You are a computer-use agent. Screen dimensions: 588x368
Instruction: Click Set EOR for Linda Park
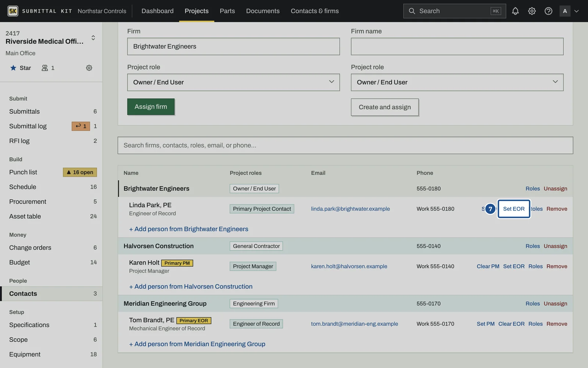coord(514,209)
